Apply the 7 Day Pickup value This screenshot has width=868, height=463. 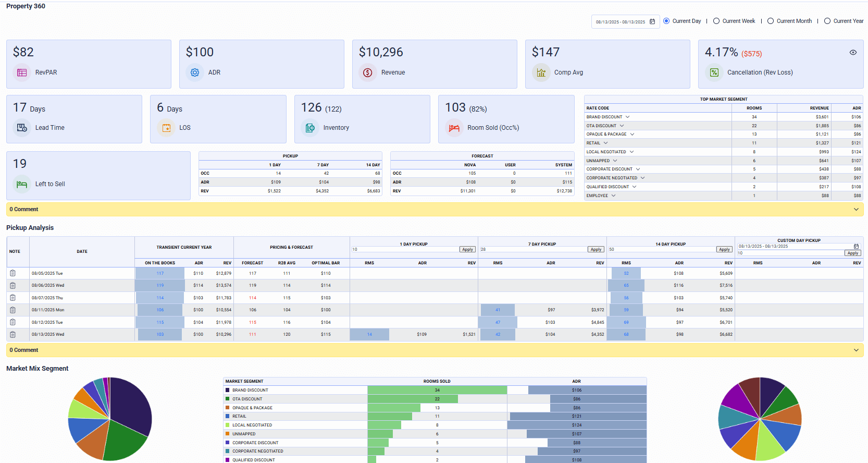pyautogui.click(x=596, y=250)
